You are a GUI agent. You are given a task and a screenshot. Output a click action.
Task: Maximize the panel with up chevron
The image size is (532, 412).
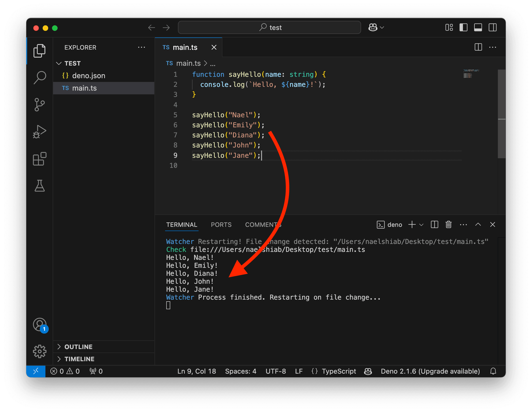[478, 224]
